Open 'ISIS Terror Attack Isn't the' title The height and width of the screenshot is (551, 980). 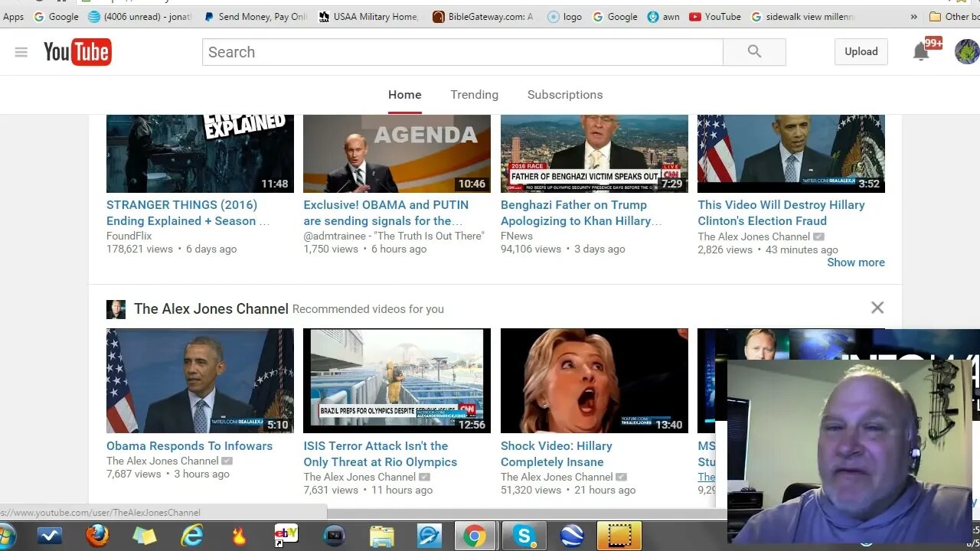(380, 454)
